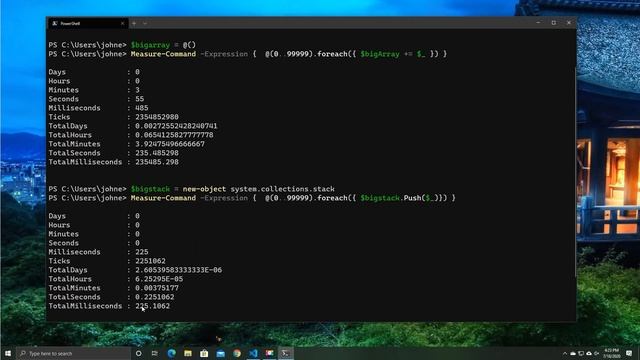The width and height of the screenshot is (640, 360).
Task: Click the Milliseconds value '225'
Action: [x=142, y=252]
